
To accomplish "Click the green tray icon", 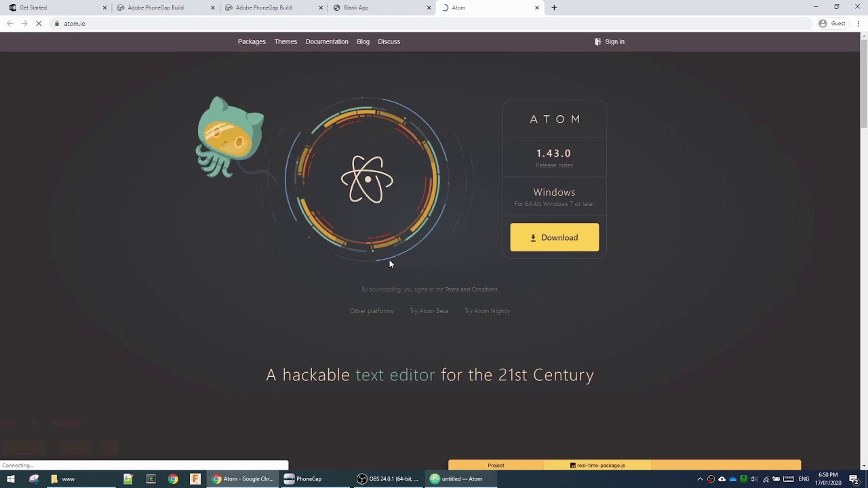I will click(x=743, y=479).
